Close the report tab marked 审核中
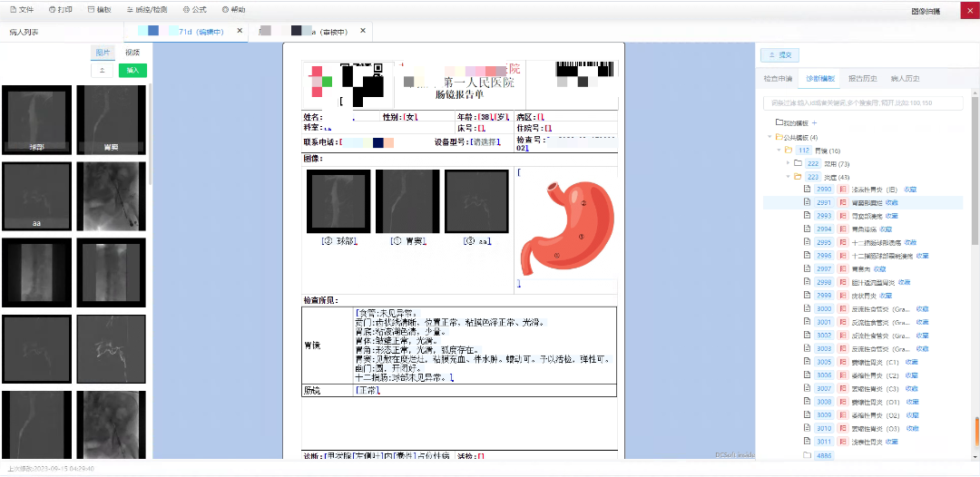Image resolution: width=980 pixels, height=477 pixels. point(363,31)
